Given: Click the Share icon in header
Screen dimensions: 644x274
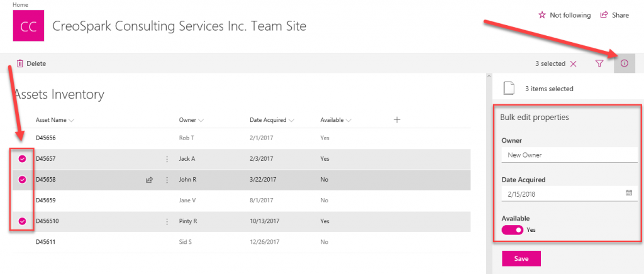Looking at the screenshot, I should (604, 14).
